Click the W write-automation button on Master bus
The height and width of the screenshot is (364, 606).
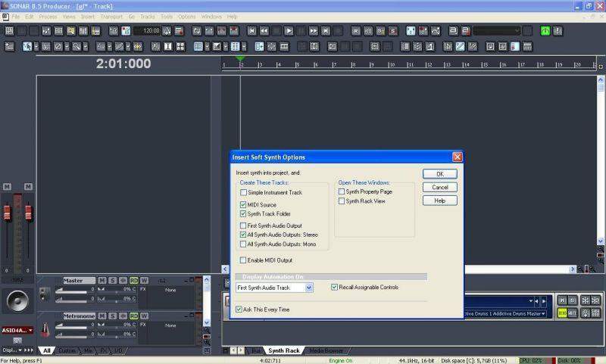tap(143, 281)
